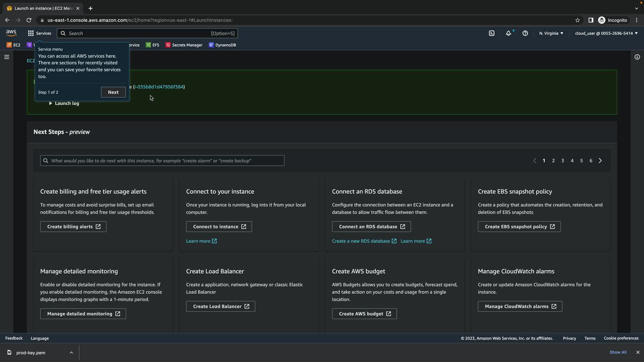The width and height of the screenshot is (644, 362).
Task: Open the cloud_user account dropdown
Action: pyautogui.click(x=606, y=33)
